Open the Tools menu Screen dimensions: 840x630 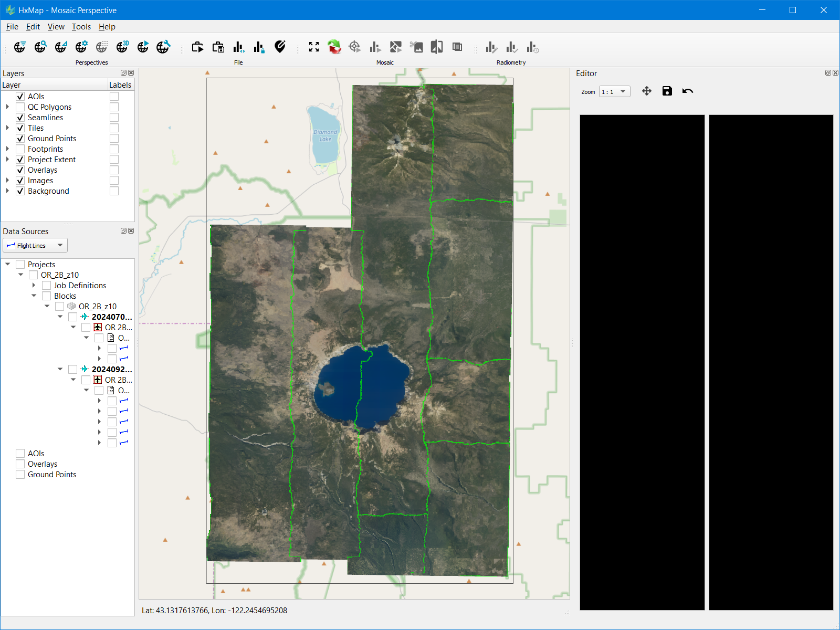[81, 27]
